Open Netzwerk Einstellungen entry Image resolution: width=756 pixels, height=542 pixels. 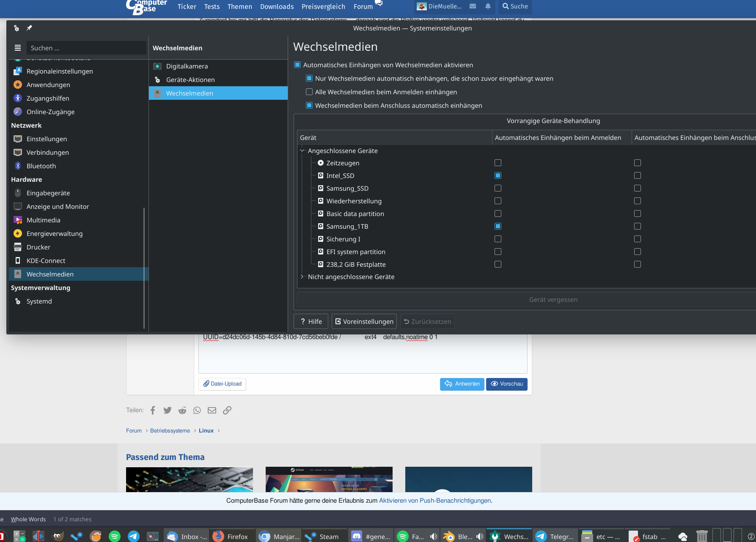pyautogui.click(x=47, y=139)
